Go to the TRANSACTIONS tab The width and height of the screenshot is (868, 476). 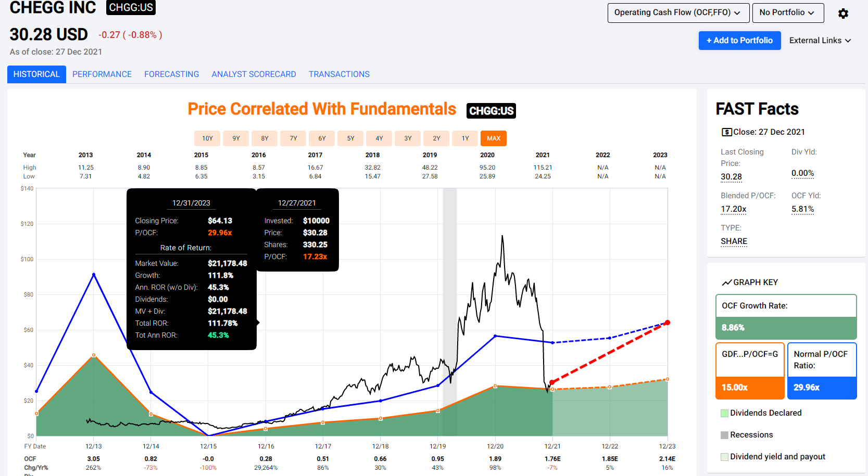(x=339, y=74)
